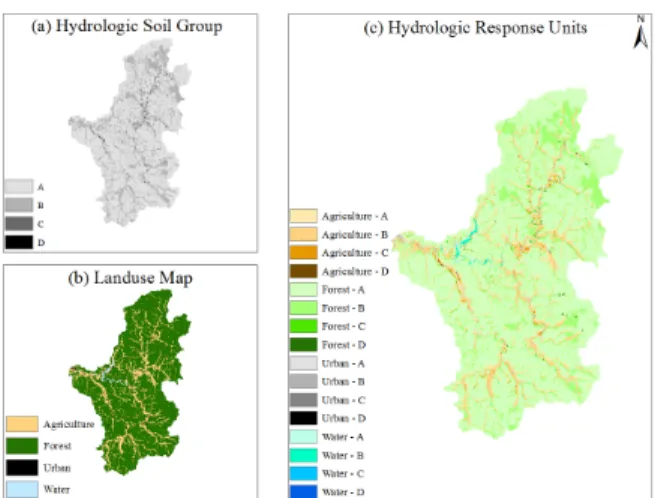The image size is (655, 498).
Task: Click the 'Forest - C' legend label
Action: click(x=343, y=326)
